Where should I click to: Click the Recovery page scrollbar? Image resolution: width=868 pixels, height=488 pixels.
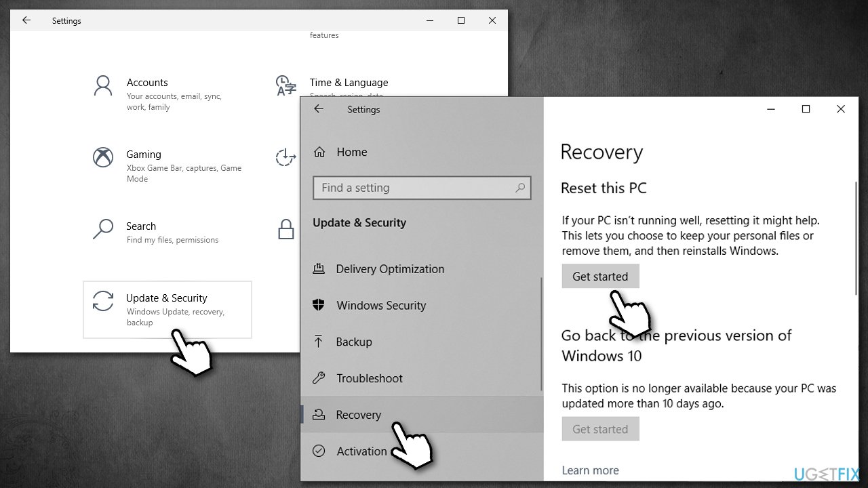(x=854, y=237)
